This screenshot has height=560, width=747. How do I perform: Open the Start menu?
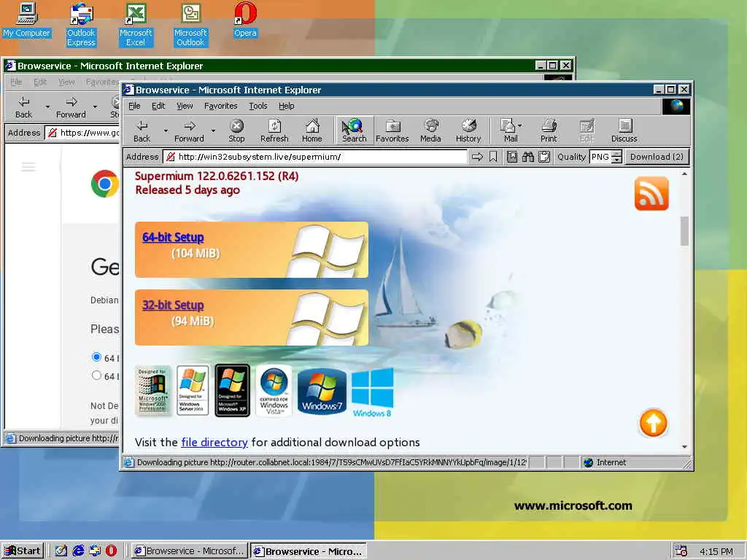coord(23,551)
